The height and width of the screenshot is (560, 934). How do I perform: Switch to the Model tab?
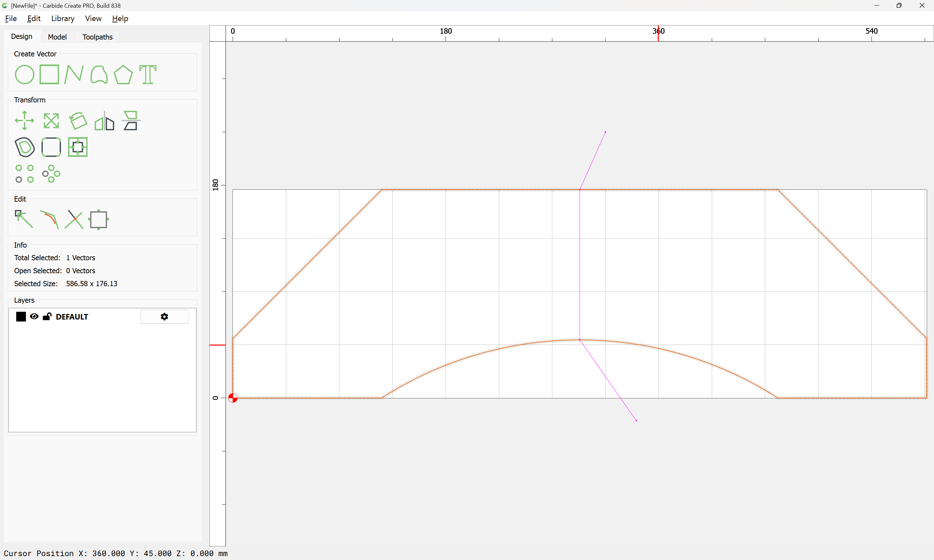pos(57,37)
